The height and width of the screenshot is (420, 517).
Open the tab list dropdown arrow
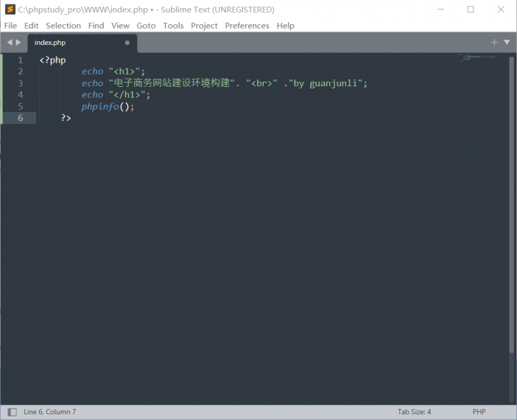(x=507, y=42)
